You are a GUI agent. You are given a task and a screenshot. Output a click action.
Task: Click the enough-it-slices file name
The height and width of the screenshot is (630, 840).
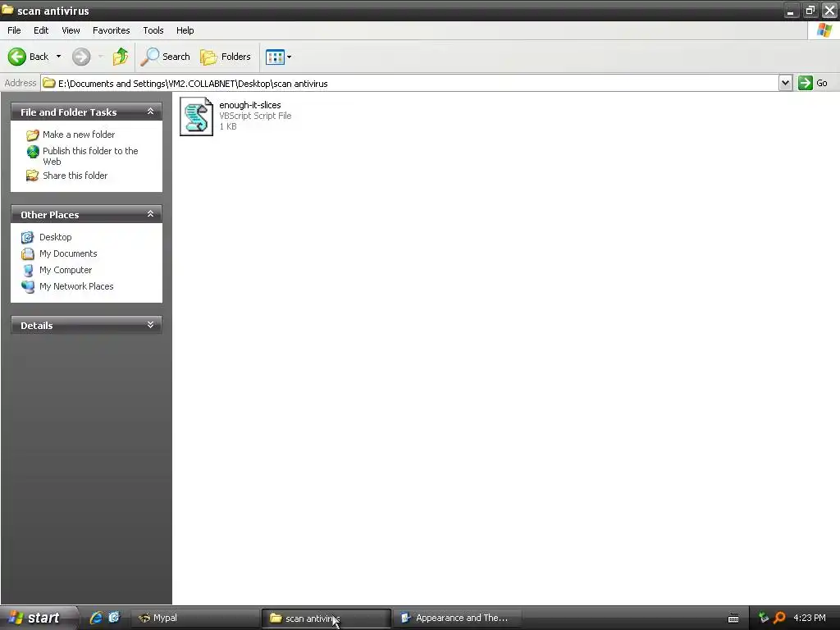(249, 105)
